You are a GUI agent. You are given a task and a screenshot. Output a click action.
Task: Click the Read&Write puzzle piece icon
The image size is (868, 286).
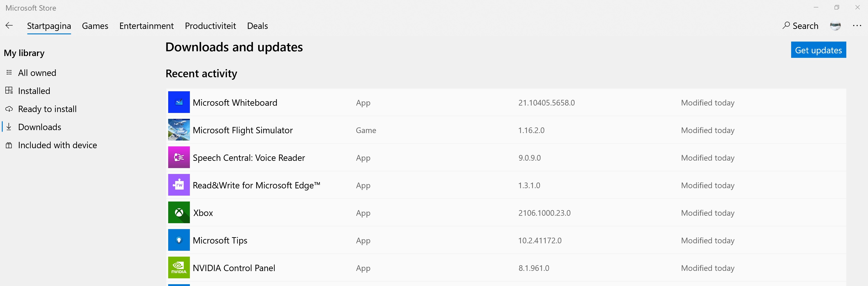point(179,185)
